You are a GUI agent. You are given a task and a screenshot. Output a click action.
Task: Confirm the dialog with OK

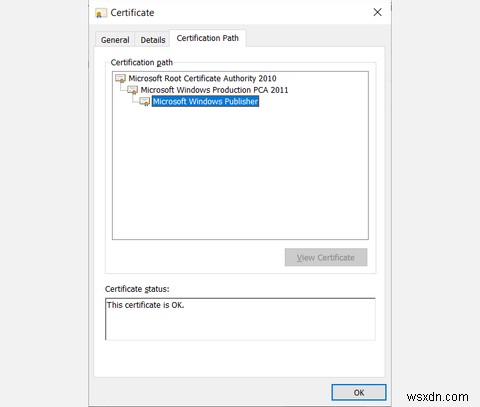(359, 393)
